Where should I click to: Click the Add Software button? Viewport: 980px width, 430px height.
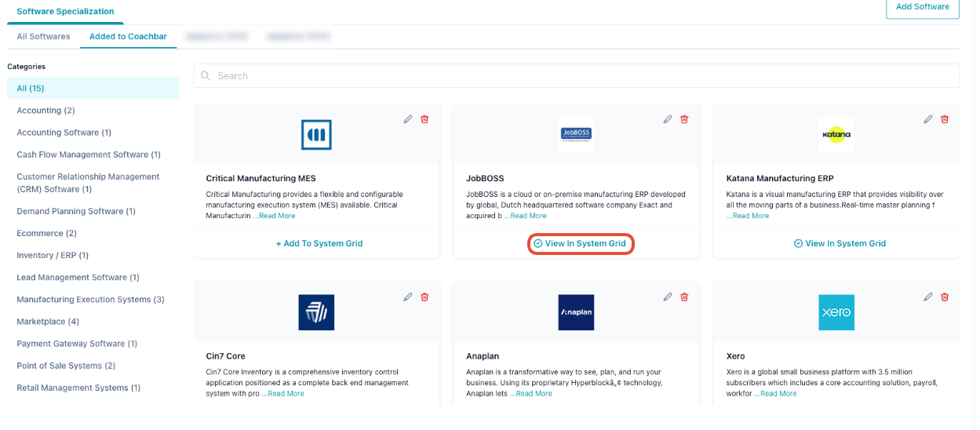[x=922, y=7]
